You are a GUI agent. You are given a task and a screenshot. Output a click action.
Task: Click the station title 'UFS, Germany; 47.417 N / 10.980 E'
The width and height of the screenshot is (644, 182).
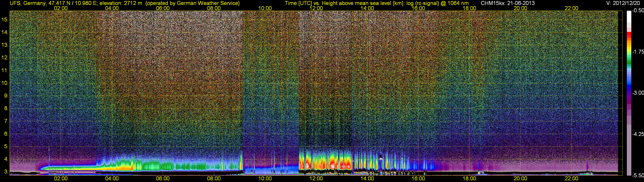[53, 3]
